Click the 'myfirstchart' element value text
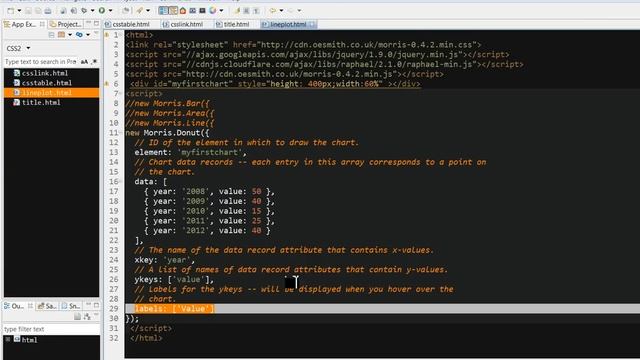 209,152
